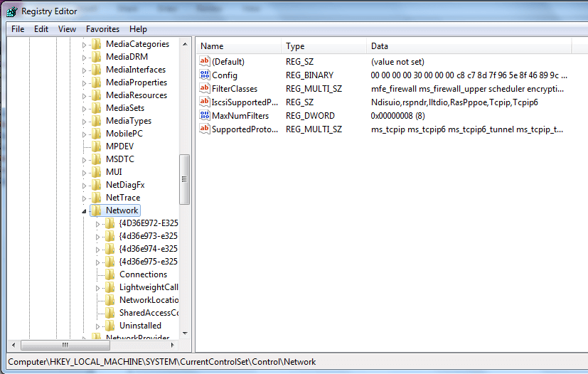Click the REG_BINARY type cell
This screenshot has height=374, width=588.
(309, 75)
